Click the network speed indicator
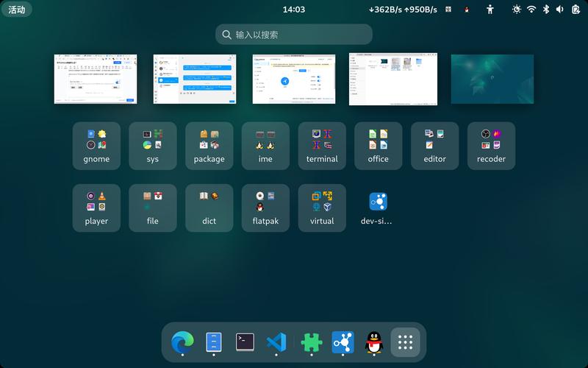Viewport: 588px width, 368px height. (x=403, y=10)
